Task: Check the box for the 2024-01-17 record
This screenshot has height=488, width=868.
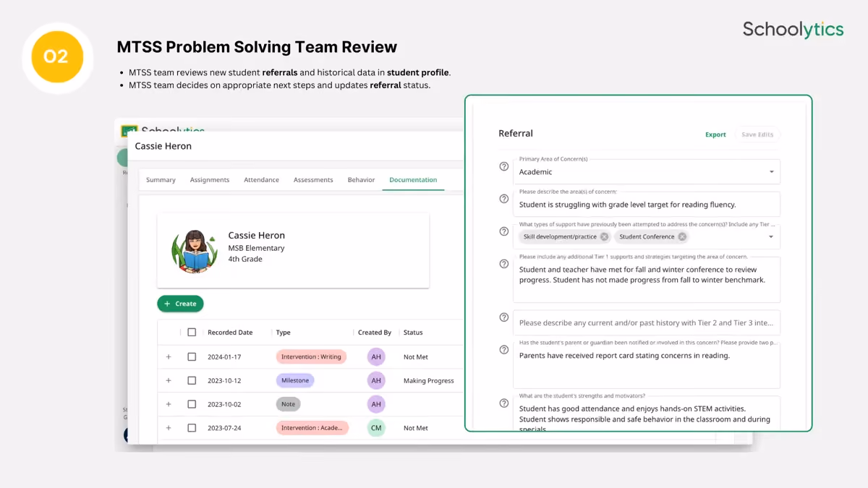Action: 192,356
